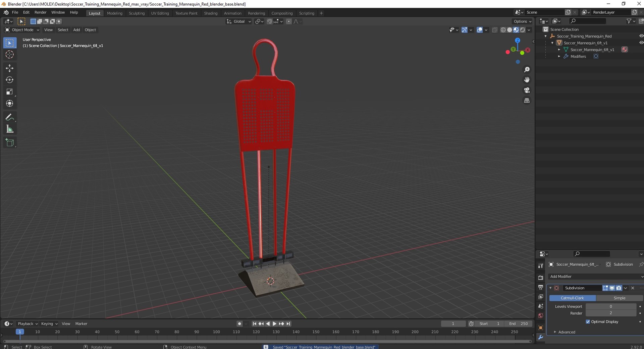
Task: Open the Scripting workspace tab
Action: [x=307, y=13]
